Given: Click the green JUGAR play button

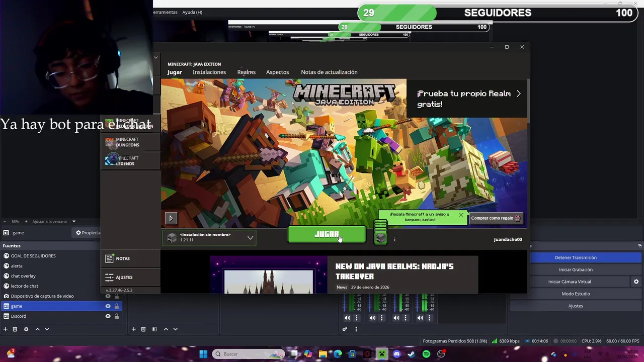Looking at the screenshot, I should pos(327,234).
